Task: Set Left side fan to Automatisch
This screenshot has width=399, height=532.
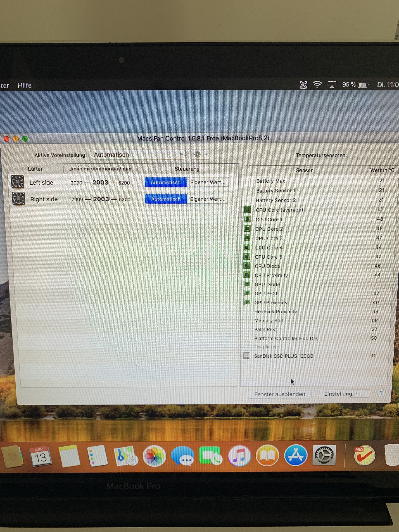Action: coord(166,182)
